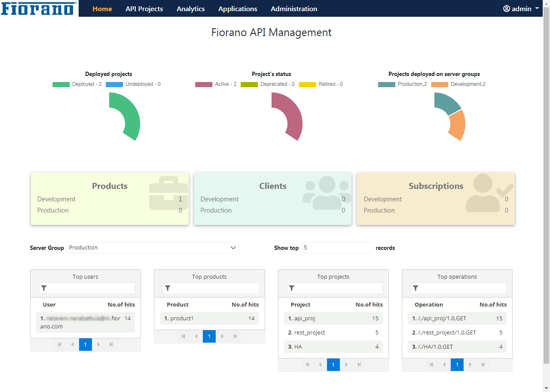This screenshot has height=392, width=550.
Task: Click the filter icon in Top products
Action: click(168, 288)
